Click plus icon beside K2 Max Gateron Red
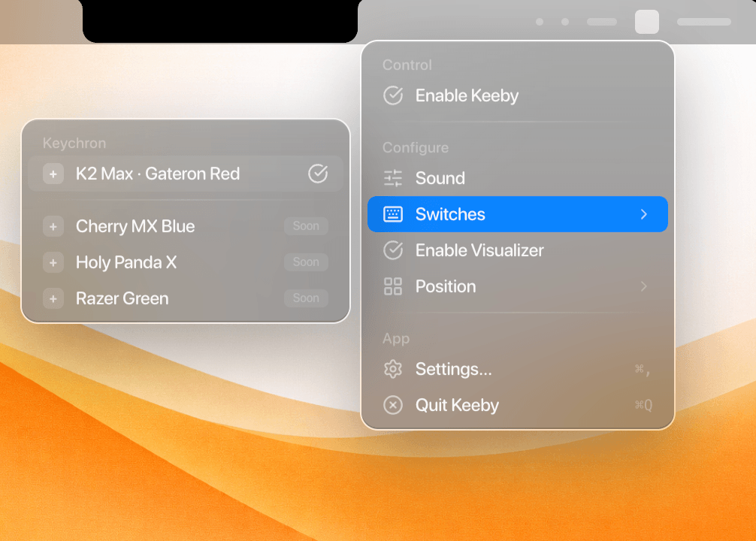Image resolution: width=756 pixels, height=541 pixels. click(53, 174)
